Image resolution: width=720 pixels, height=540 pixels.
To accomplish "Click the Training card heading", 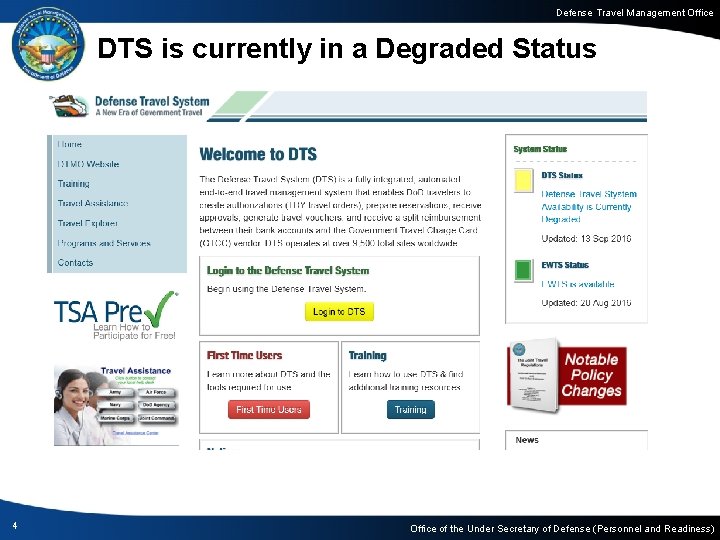I will [367, 355].
